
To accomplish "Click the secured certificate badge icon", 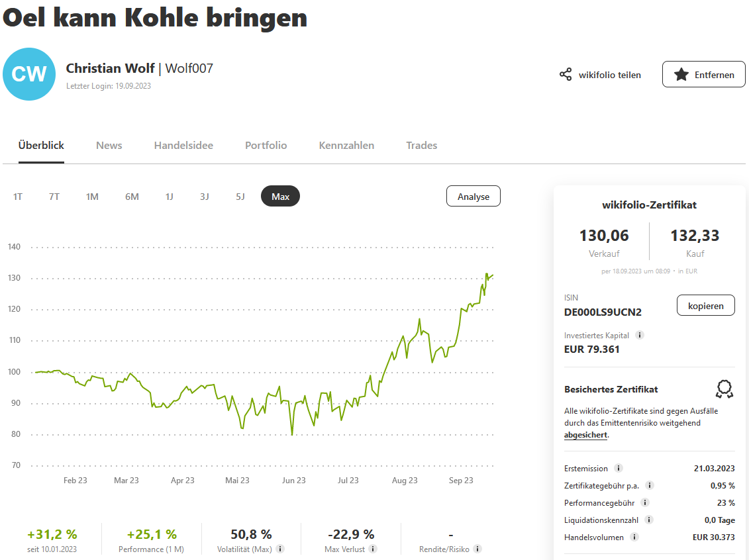I will 724,389.
